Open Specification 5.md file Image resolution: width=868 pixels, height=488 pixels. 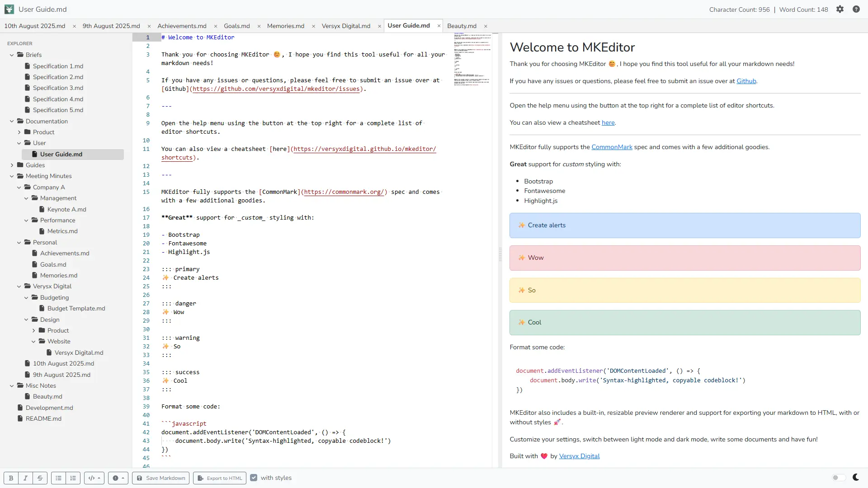58,110
